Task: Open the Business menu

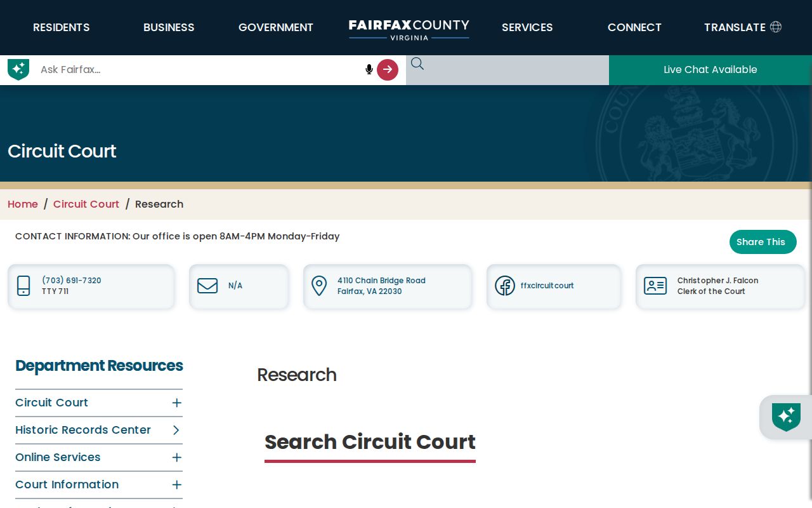Action: click(169, 27)
